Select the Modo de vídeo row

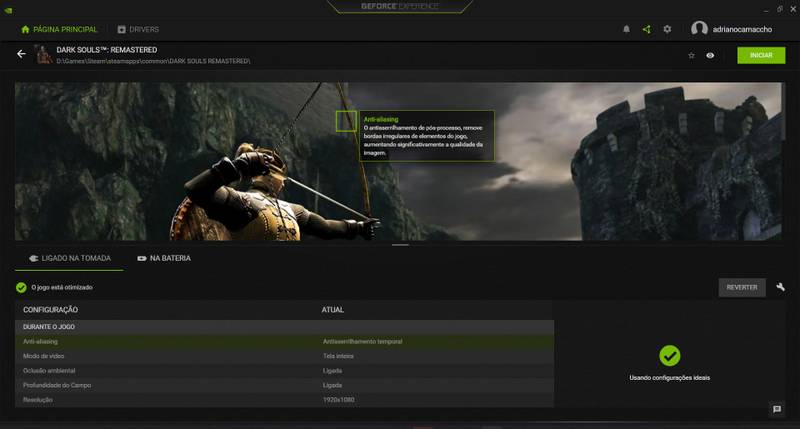point(284,356)
